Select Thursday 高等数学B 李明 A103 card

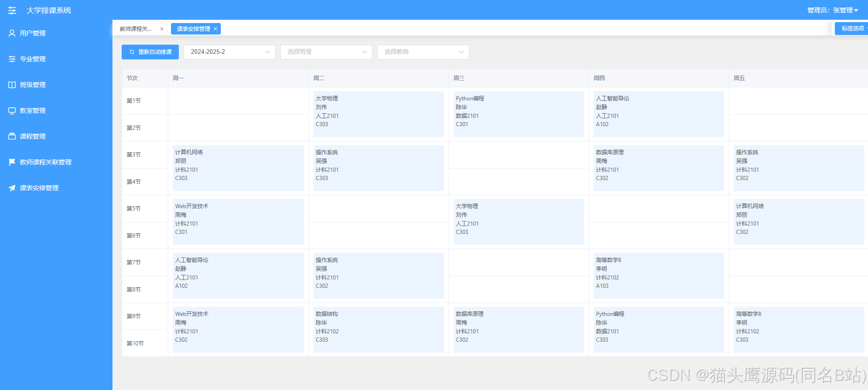pos(659,276)
